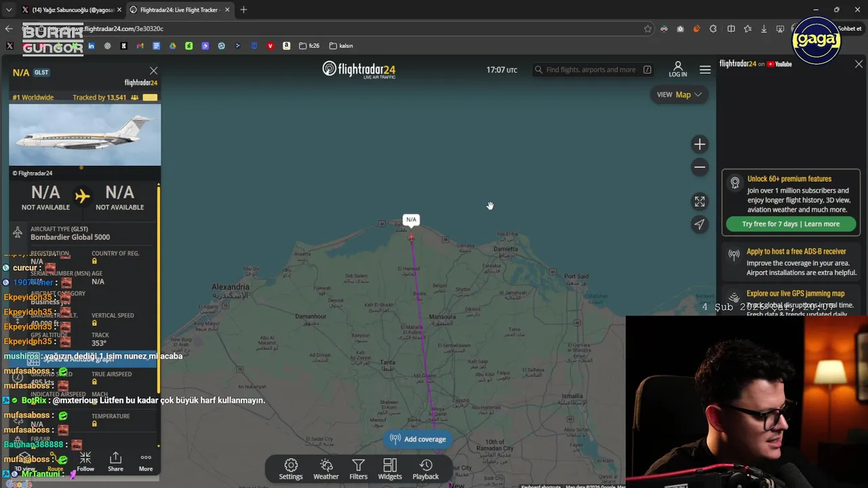868x488 pixels.
Task: Open the Filters funnel tool
Action: click(x=358, y=469)
